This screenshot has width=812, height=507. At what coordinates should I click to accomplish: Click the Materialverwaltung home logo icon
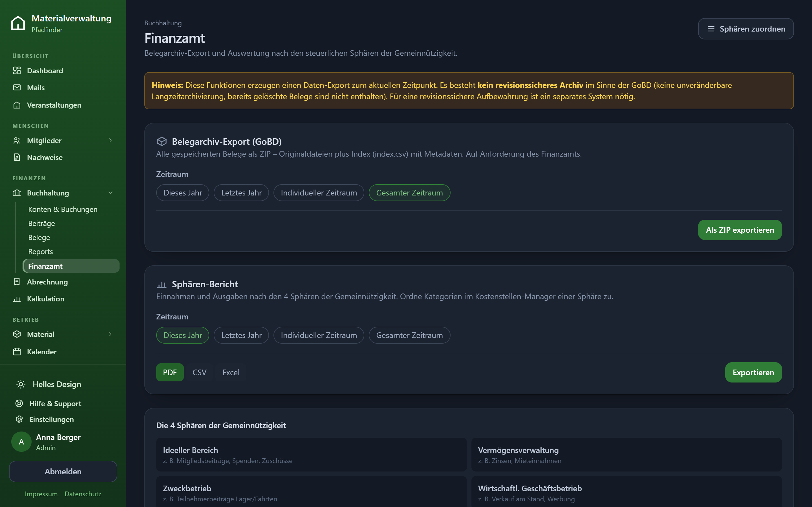point(18,23)
